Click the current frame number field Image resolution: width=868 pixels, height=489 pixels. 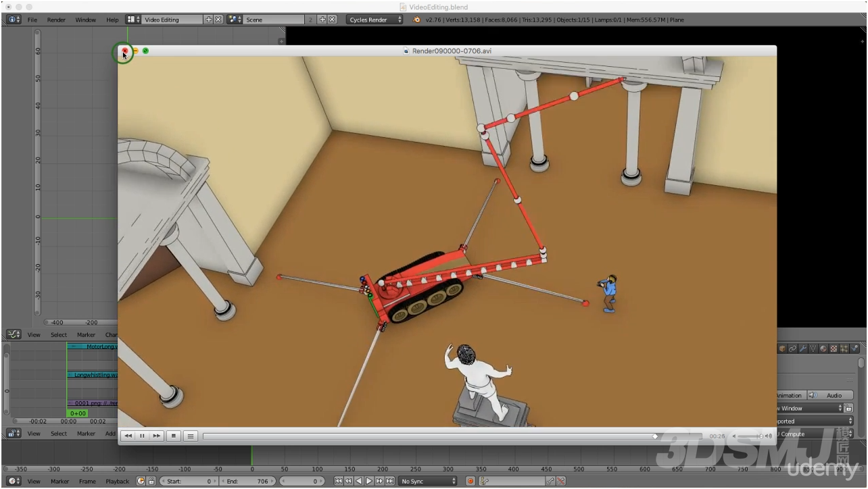[x=302, y=481]
